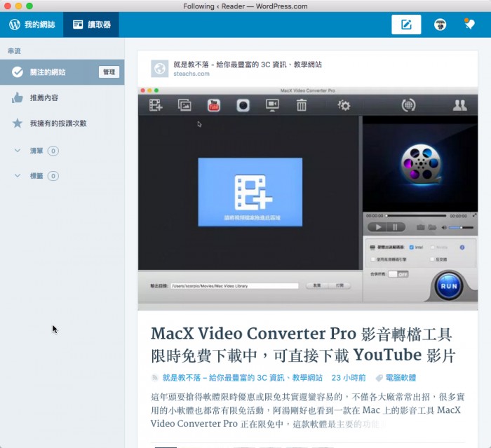Open the steachs.com site link
This screenshot has width=491, height=448.
coord(191,74)
